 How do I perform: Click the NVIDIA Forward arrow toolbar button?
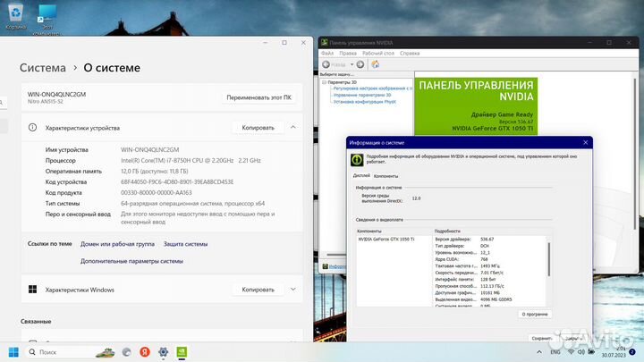pyautogui.click(x=360, y=64)
